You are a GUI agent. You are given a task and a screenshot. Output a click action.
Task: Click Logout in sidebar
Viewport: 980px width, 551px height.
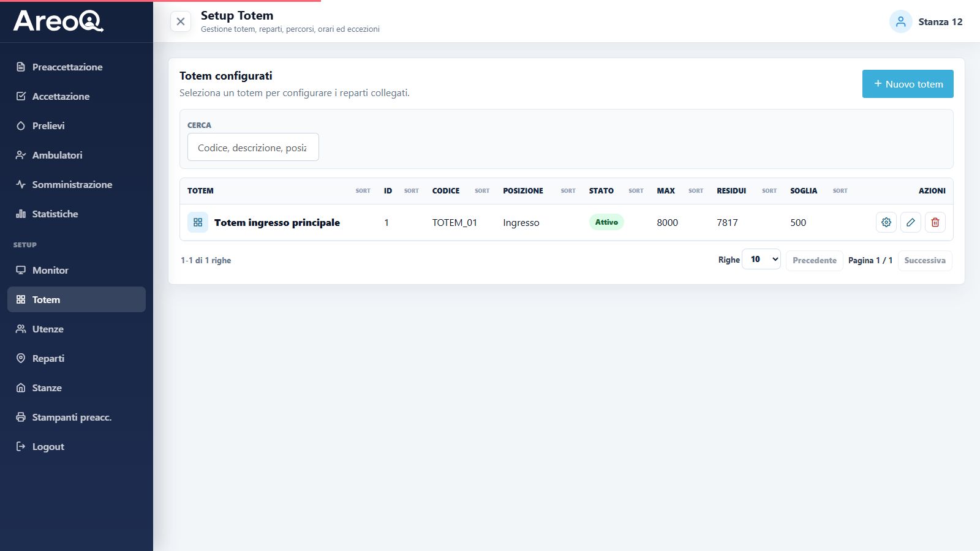click(77, 446)
